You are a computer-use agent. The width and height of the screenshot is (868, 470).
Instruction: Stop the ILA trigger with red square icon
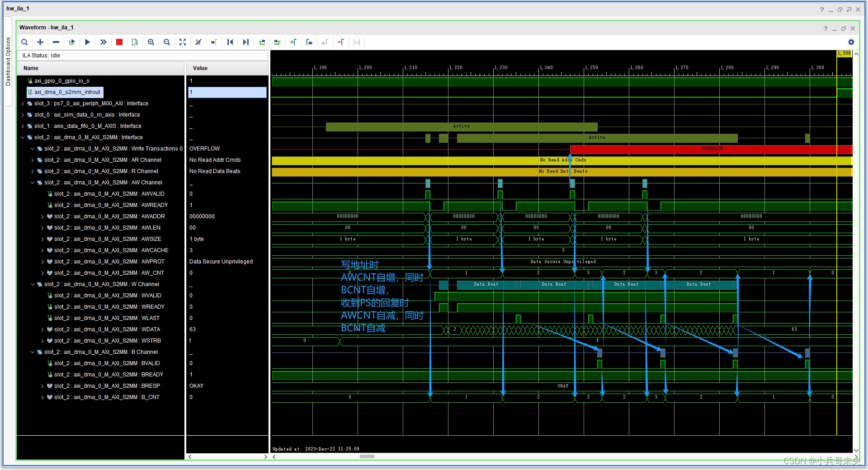119,42
